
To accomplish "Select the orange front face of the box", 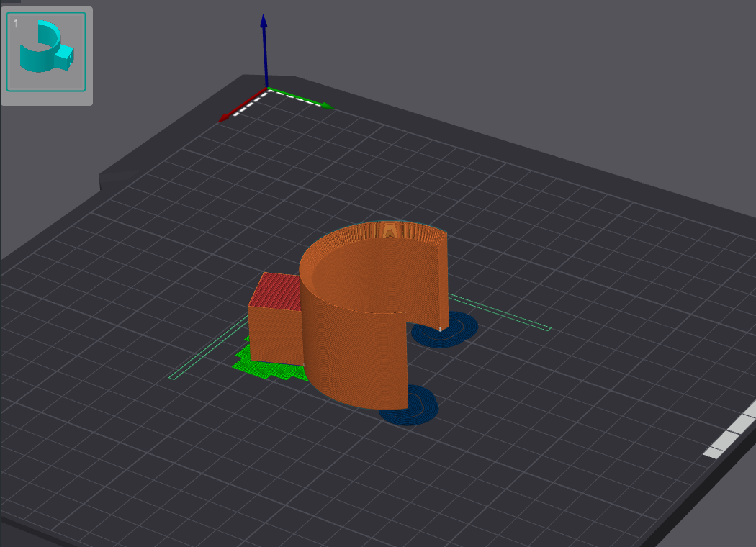I will (x=275, y=335).
